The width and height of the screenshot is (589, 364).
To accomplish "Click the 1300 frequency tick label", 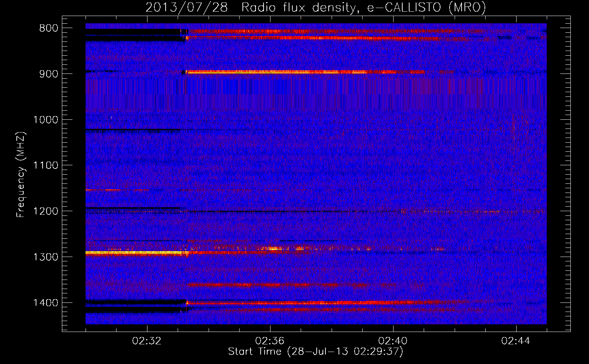I will 46,257.
